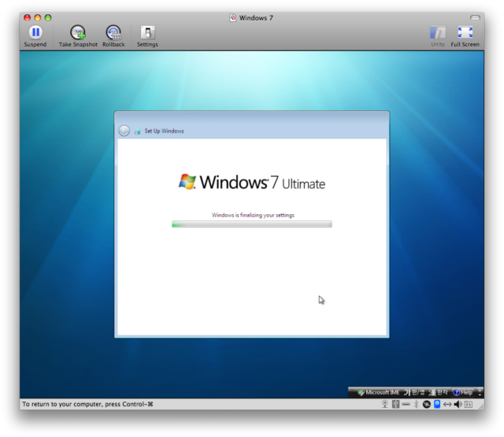Click the Windows 7 Ultimate logo
Image resolution: width=504 pixels, height=437 pixels.
[252, 182]
